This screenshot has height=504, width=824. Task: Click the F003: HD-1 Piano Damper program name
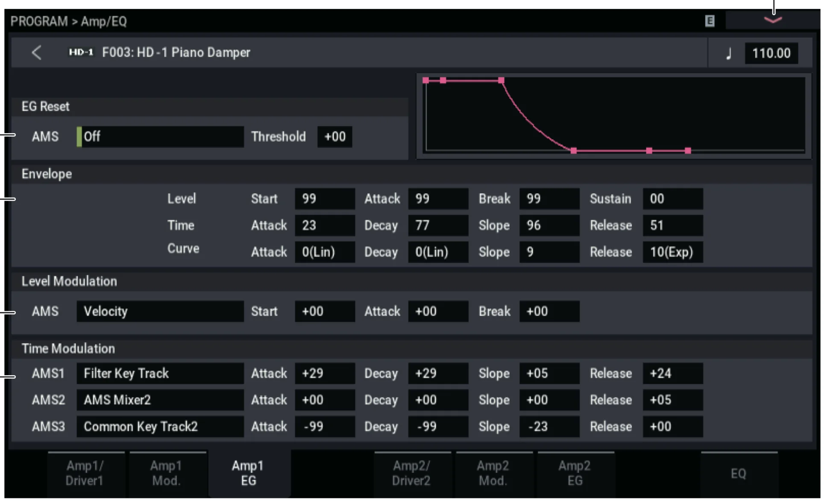point(176,52)
